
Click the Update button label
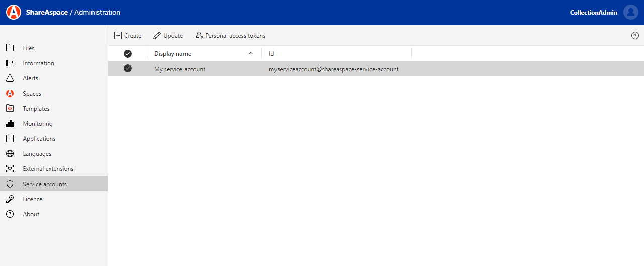point(173,36)
